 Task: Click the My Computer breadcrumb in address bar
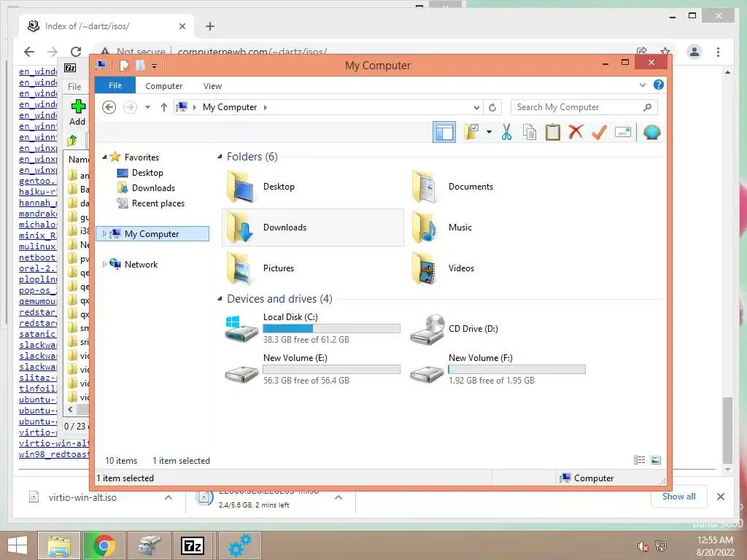tap(230, 107)
